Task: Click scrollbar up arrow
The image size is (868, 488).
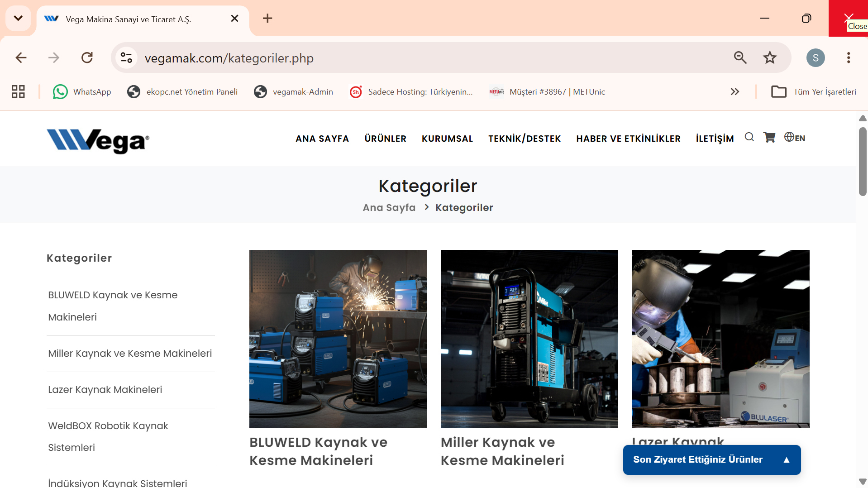Action: pyautogui.click(x=863, y=118)
